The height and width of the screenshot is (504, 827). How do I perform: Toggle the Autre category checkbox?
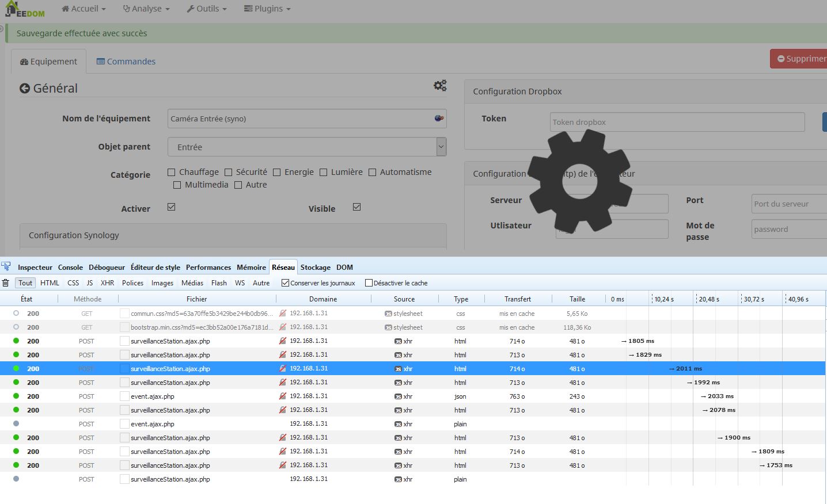238,185
